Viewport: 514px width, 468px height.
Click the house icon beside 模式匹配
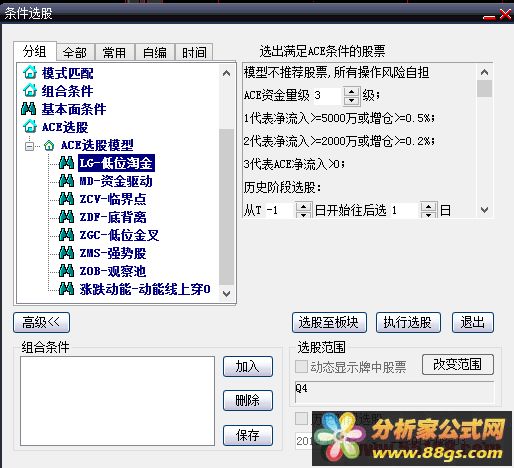coord(30,72)
